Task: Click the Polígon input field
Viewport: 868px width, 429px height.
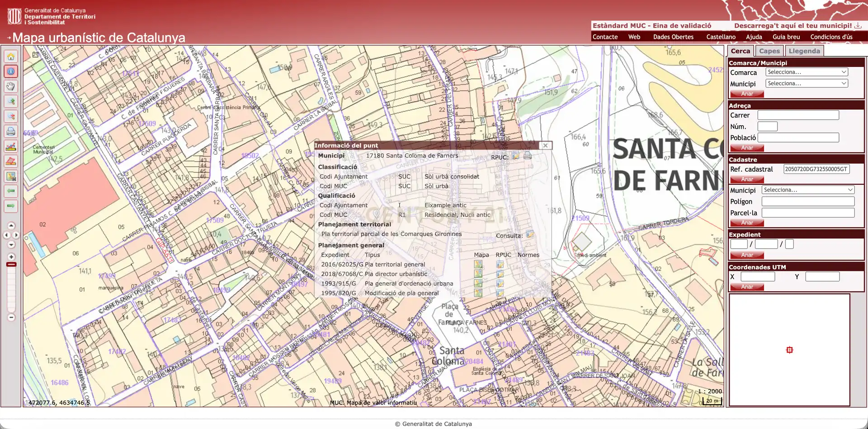Action: click(x=808, y=201)
